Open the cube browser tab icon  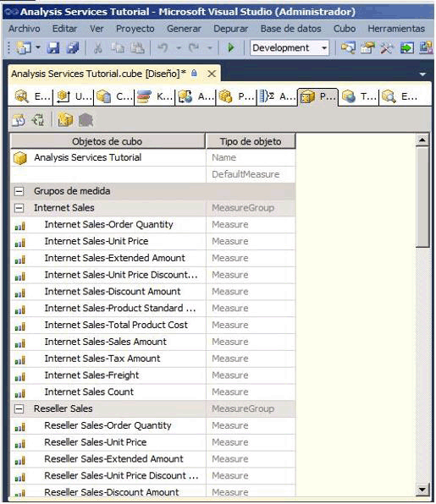coord(400,96)
